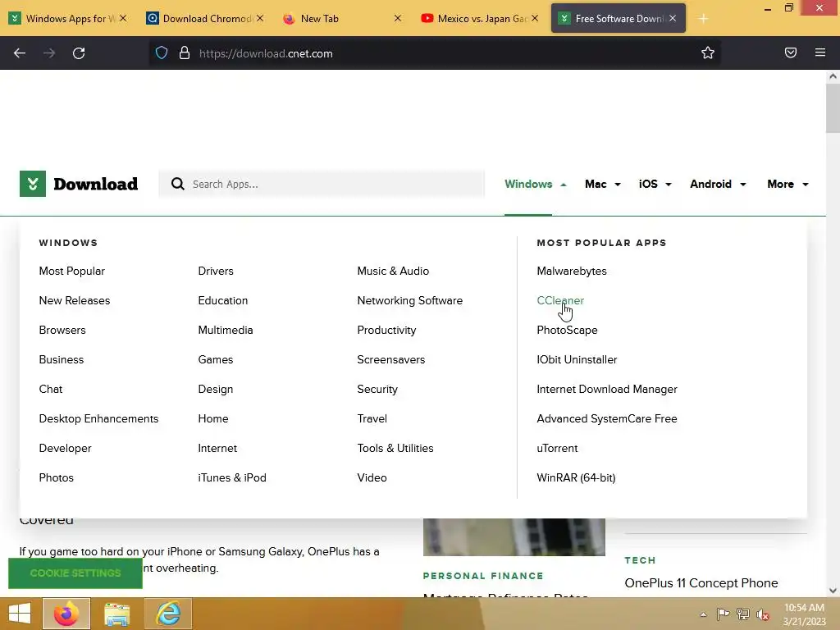Open the Browsers category
Image resolution: width=840 pixels, height=630 pixels.
coord(62,330)
